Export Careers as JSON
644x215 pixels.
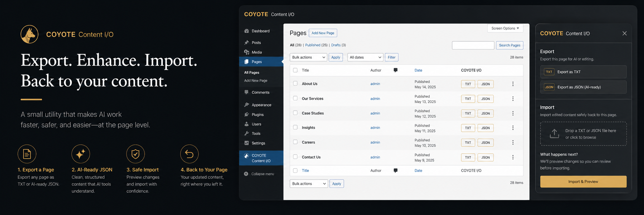click(485, 143)
